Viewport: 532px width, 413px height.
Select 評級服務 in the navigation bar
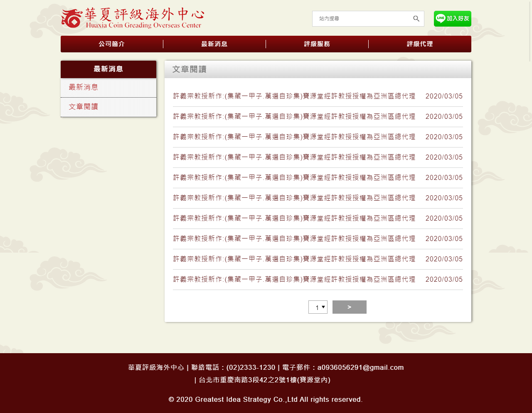pyautogui.click(x=317, y=44)
